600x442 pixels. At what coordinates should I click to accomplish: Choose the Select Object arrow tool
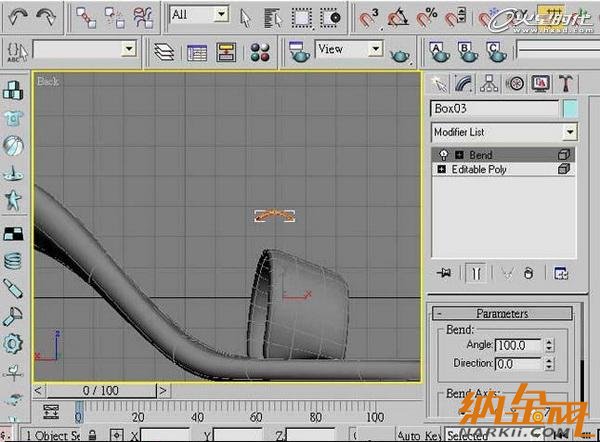pyautogui.click(x=246, y=16)
